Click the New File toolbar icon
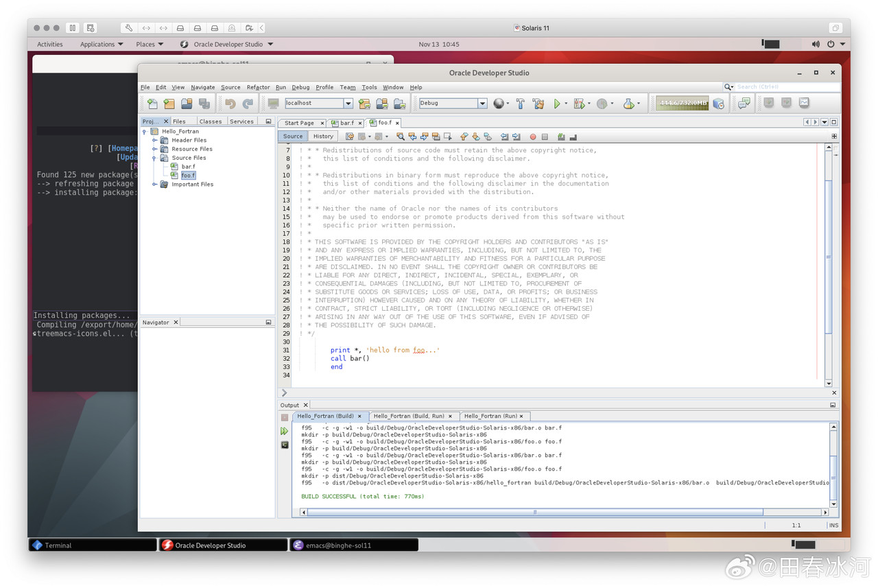This screenshot has height=588, width=878. [x=152, y=104]
